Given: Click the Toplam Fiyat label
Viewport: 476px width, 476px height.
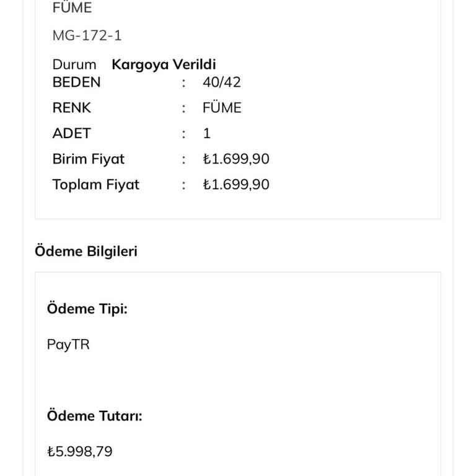Looking at the screenshot, I should coord(95,184).
